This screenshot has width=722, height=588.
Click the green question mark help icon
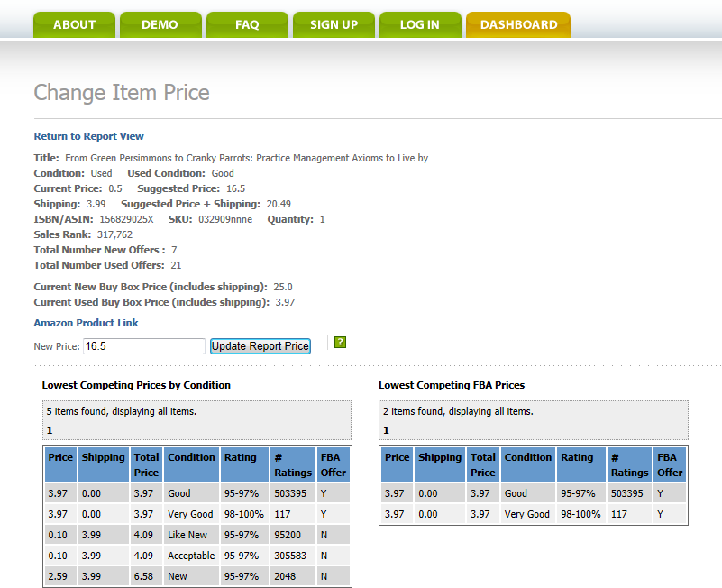[340, 343]
